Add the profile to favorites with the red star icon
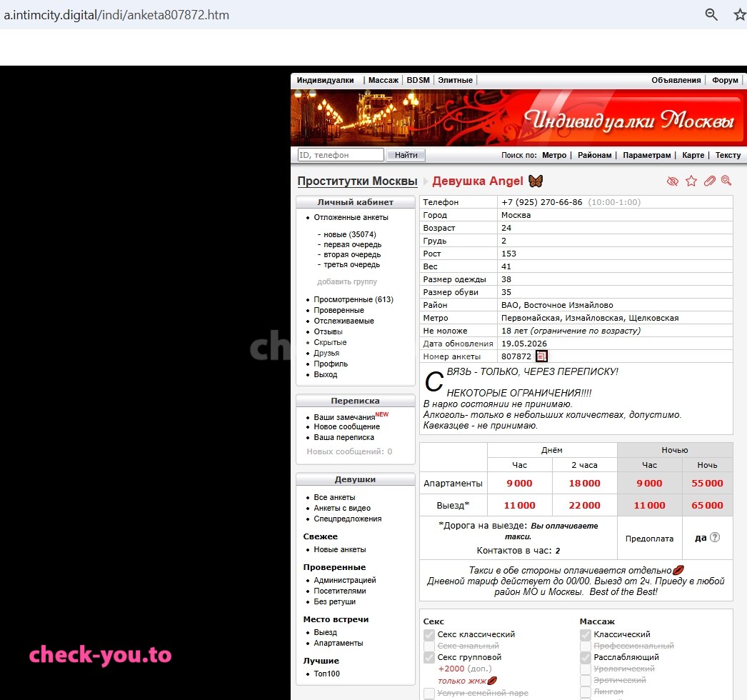747x700 pixels. 691,181
